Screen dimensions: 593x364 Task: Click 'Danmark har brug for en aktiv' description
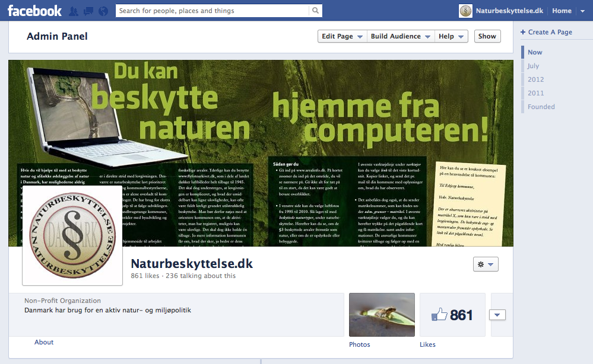[x=107, y=310]
